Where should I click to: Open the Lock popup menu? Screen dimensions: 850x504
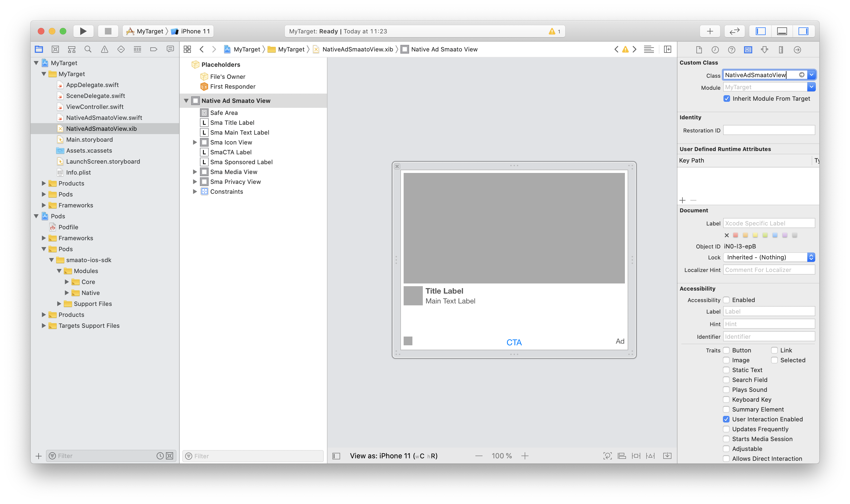[769, 257]
